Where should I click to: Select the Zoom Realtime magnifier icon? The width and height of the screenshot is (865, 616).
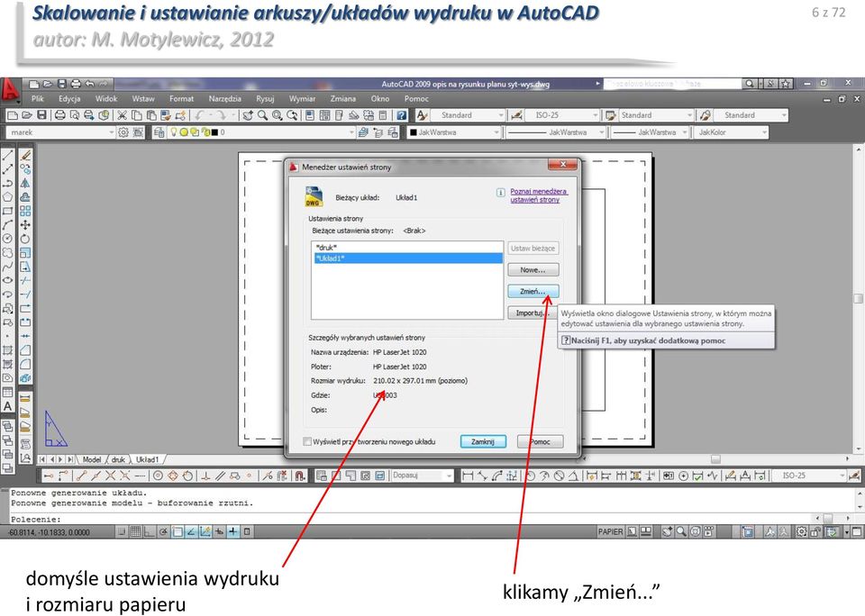(x=262, y=115)
